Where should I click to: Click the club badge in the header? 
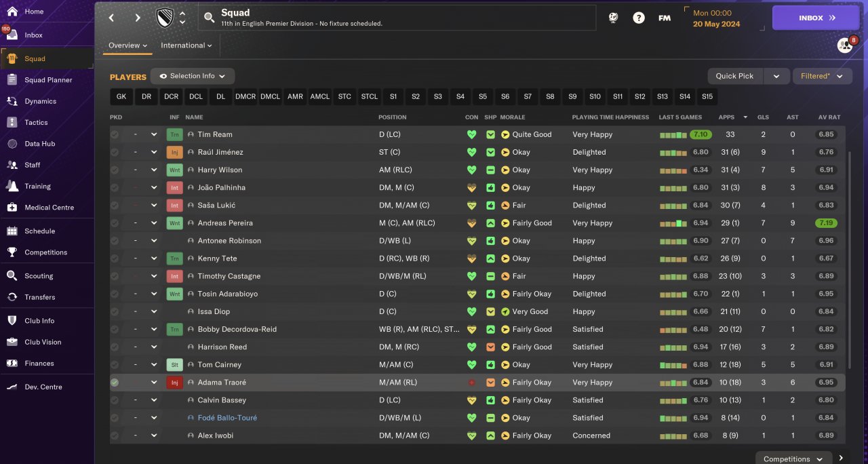click(x=165, y=18)
